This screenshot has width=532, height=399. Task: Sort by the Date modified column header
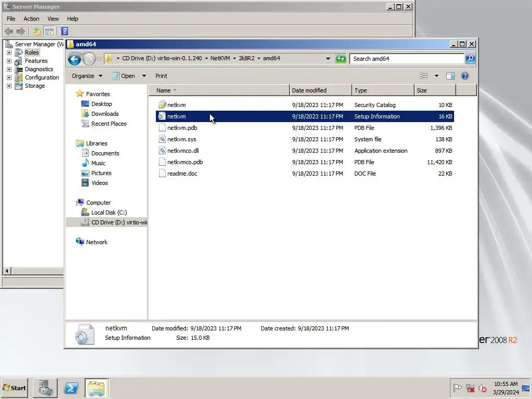tap(321, 90)
